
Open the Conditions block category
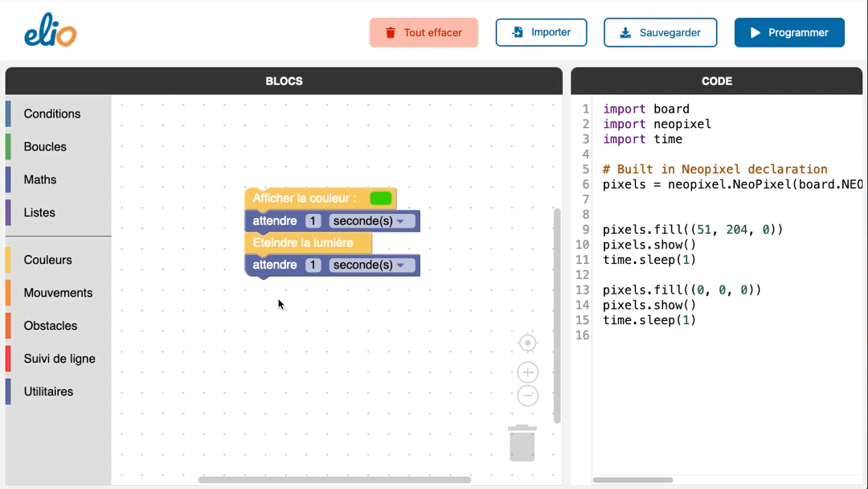tap(52, 114)
